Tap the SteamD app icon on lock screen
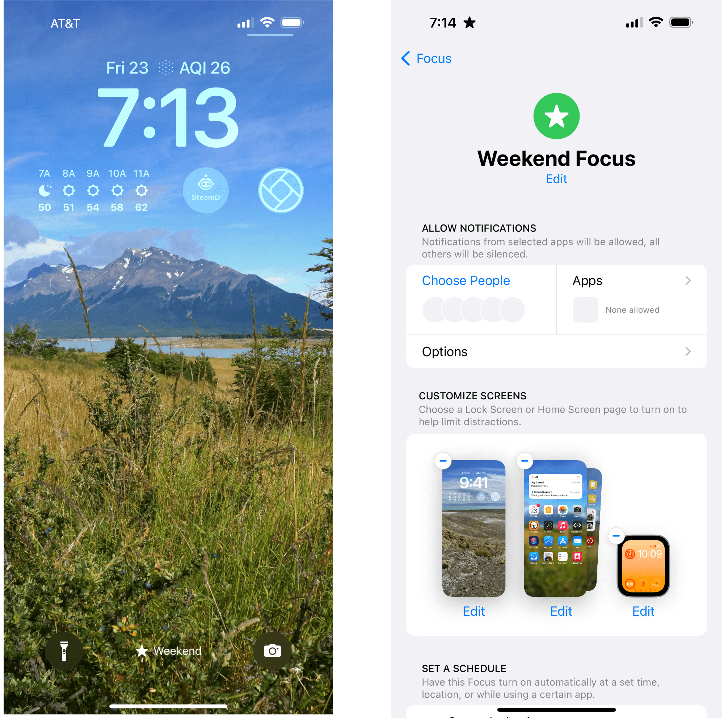Screen dimensions: 728x724 click(206, 194)
